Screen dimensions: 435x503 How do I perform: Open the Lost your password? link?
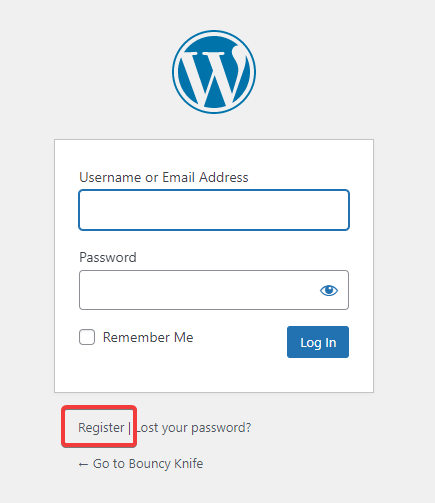[194, 427]
